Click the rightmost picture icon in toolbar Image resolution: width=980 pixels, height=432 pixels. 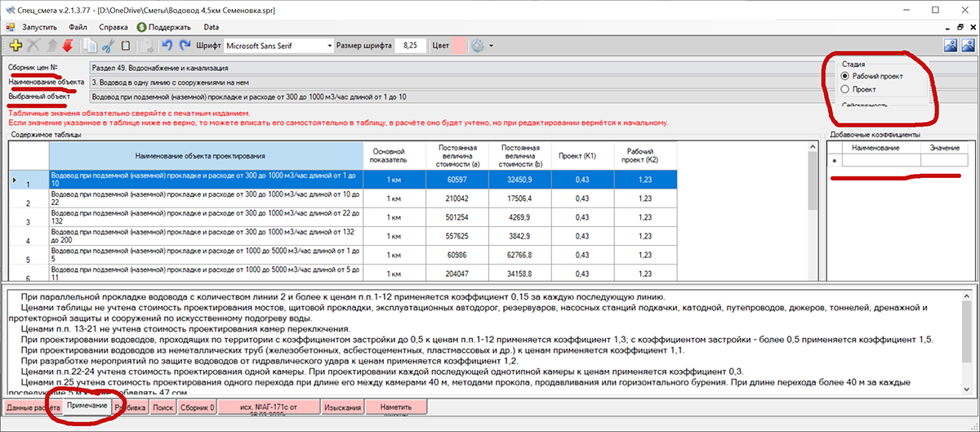(x=969, y=45)
